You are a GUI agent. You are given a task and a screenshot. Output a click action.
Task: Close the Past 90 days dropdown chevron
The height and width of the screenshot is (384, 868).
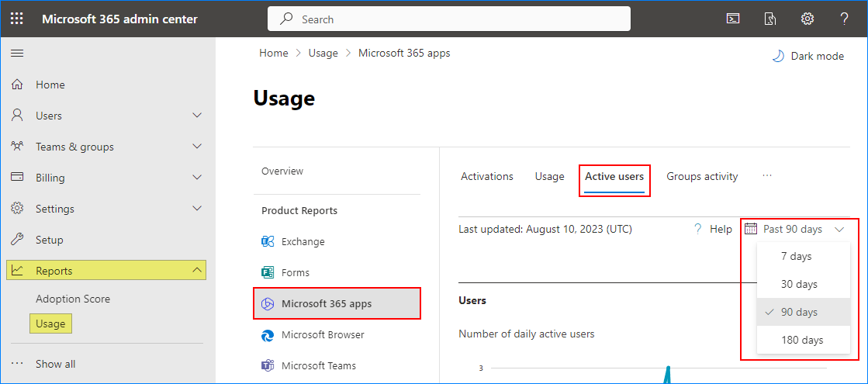click(x=839, y=229)
